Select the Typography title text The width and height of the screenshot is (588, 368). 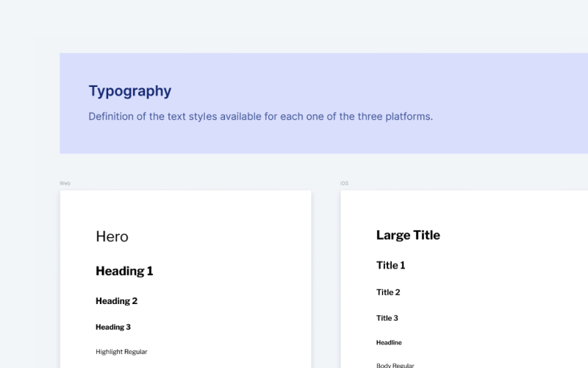pyautogui.click(x=129, y=91)
